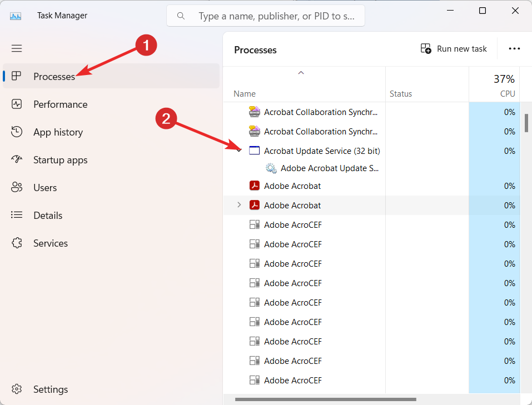The image size is (532, 405).
Task: Select the Services tab label
Action: coord(51,243)
